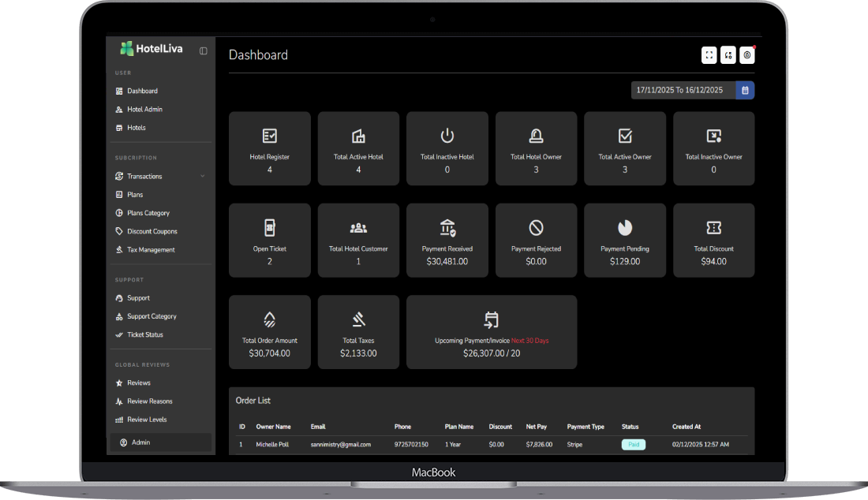Image resolution: width=868 pixels, height=500 pixels.
Task: Click the Upcoming Payment/Invoice card
Action: click(x=491, y=332)
